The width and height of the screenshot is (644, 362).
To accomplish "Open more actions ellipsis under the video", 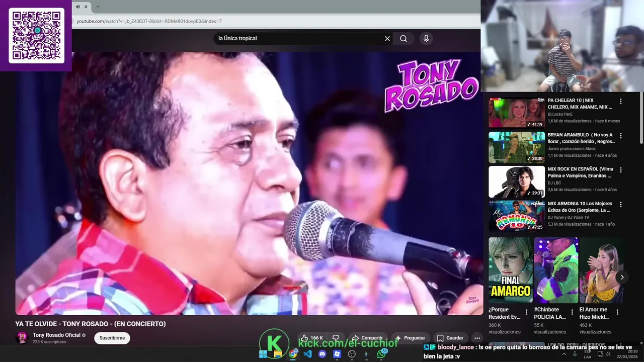I will [x=477, y=338].
